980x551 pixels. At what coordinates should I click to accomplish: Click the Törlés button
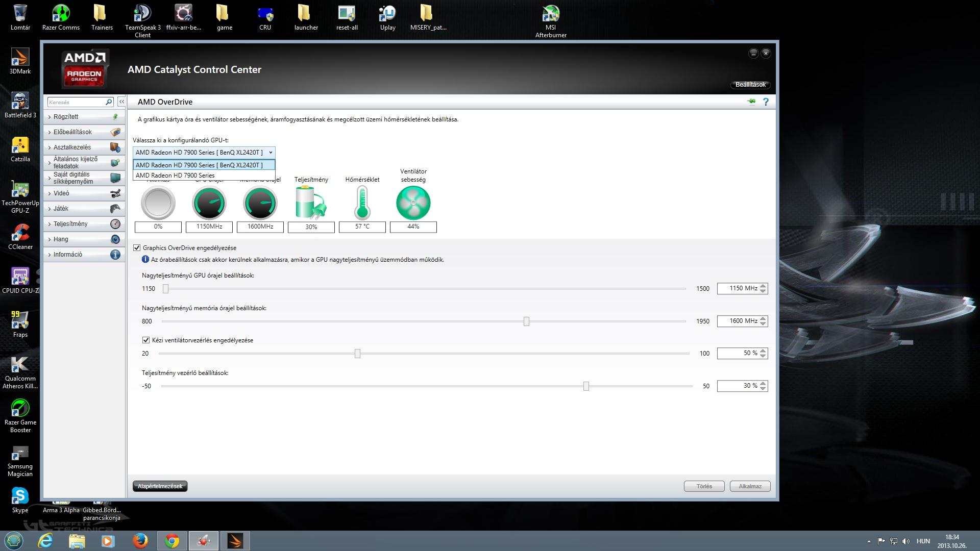click(704, 486)
